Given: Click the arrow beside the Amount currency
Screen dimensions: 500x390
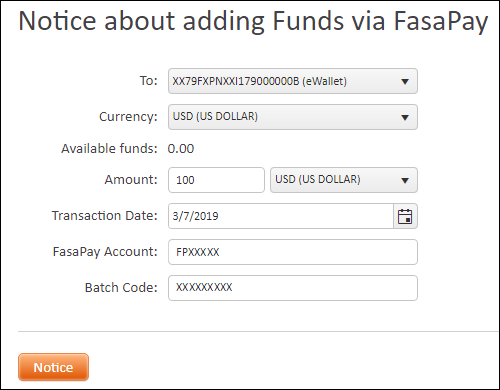Looking at the screenshot, I should pos(405,181).
